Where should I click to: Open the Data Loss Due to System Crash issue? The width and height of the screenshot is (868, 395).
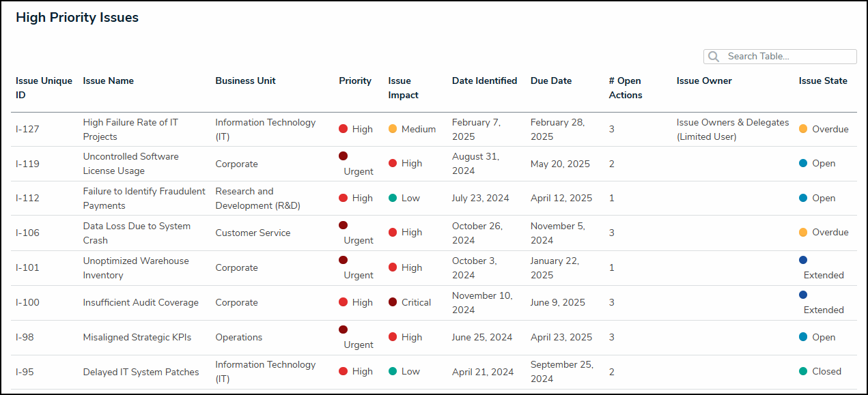tap(137, 233)
